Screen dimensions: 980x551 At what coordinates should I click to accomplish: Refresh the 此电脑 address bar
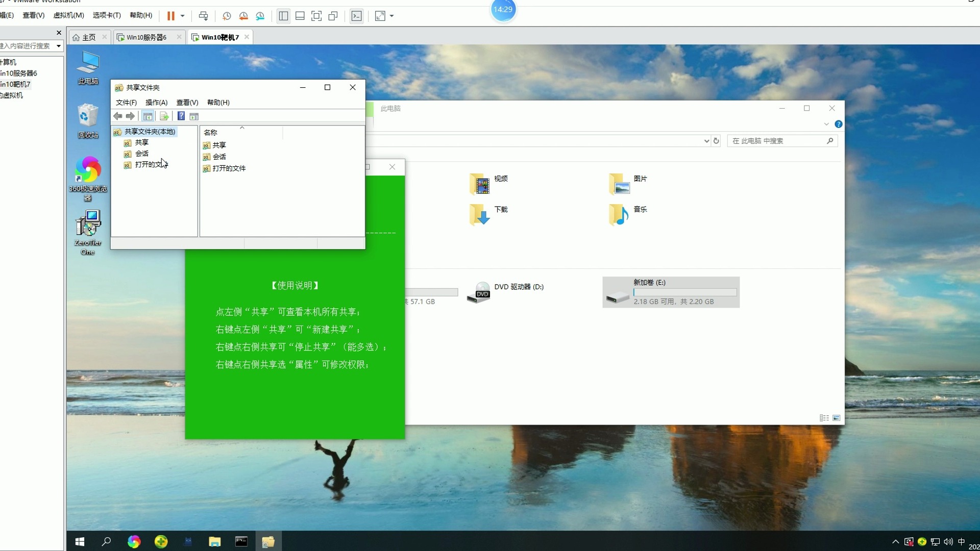point(716,141)
